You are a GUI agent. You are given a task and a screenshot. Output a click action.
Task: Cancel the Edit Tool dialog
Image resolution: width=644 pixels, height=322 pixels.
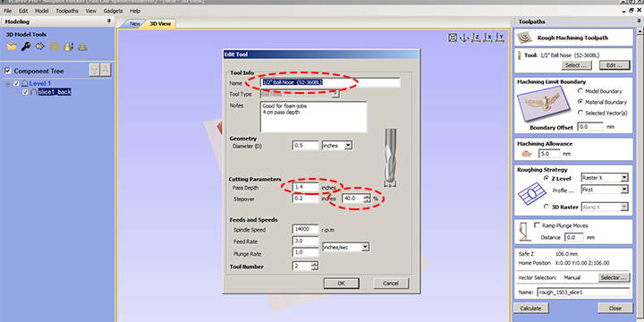pos(391,284)
